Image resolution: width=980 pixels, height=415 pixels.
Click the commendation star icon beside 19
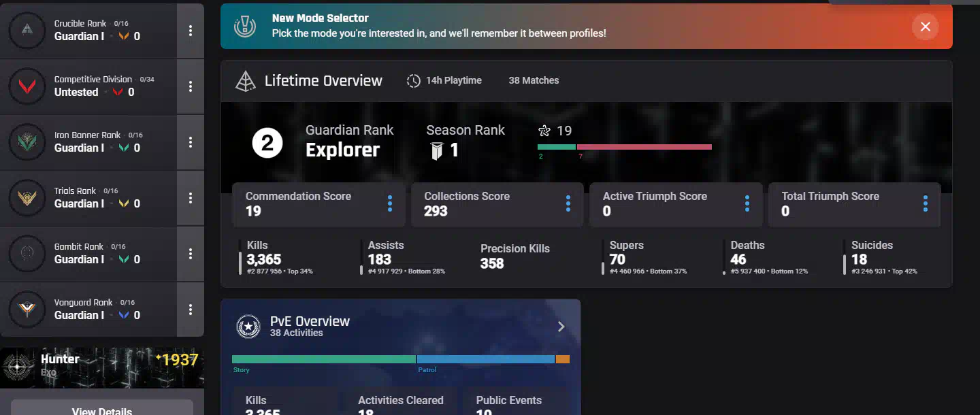point(544,131)
